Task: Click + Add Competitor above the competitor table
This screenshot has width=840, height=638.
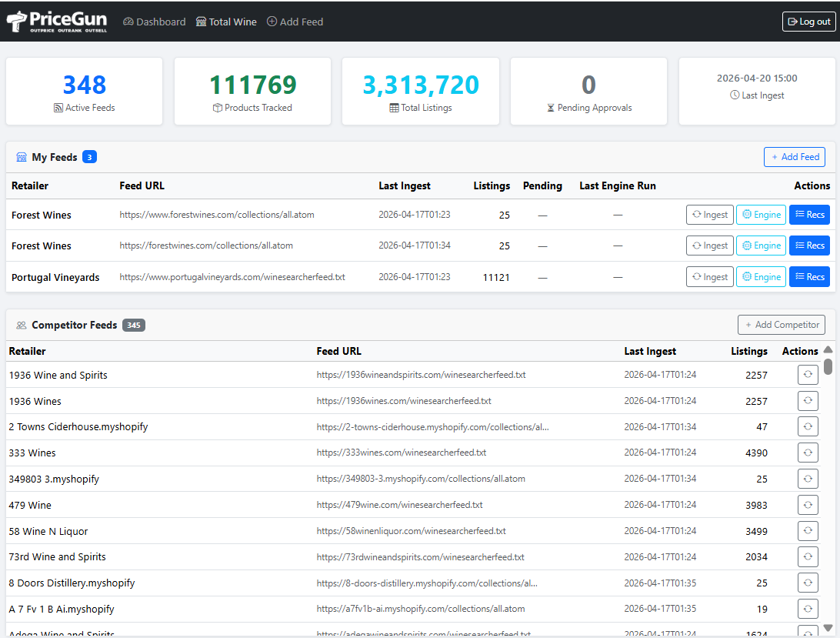Action: tap(782, 324)
